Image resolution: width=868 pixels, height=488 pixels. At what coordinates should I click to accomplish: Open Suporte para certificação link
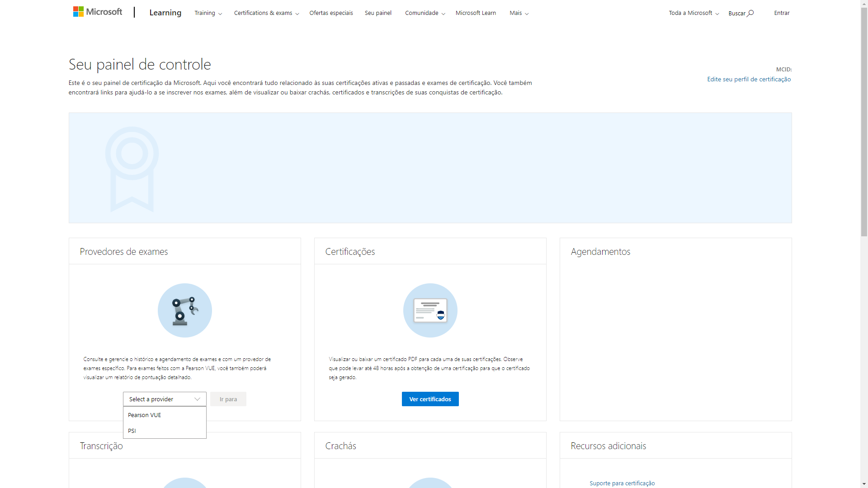click(622, 483)
